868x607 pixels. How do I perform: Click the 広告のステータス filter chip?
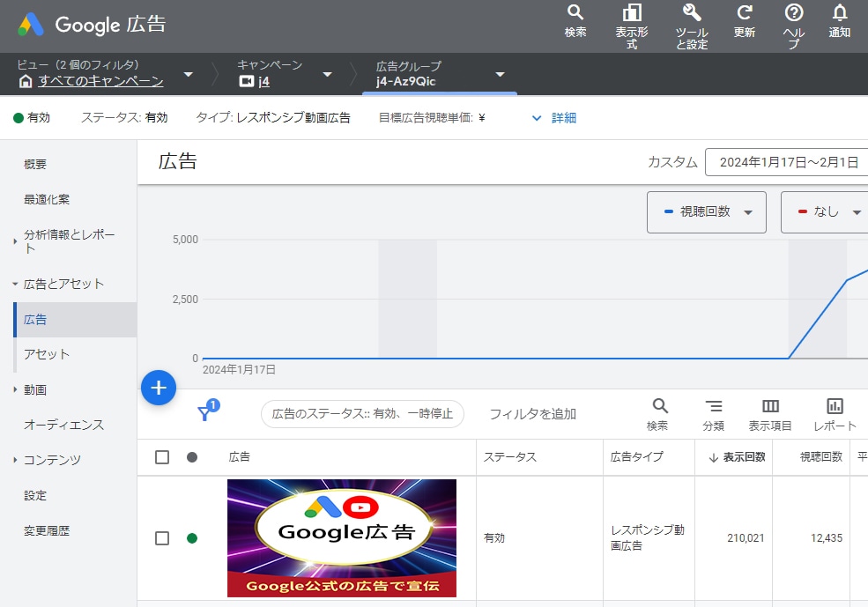click(x=362, y=414)
